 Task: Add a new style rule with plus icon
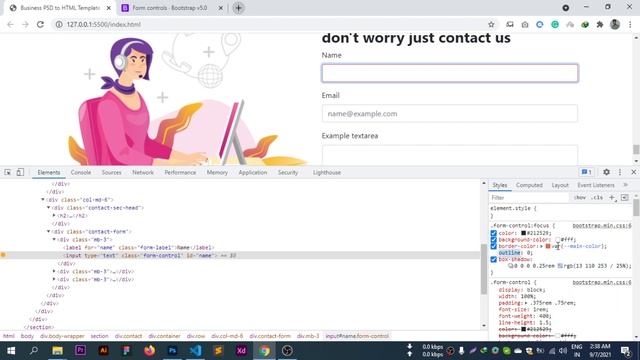(x=612, y=198)
